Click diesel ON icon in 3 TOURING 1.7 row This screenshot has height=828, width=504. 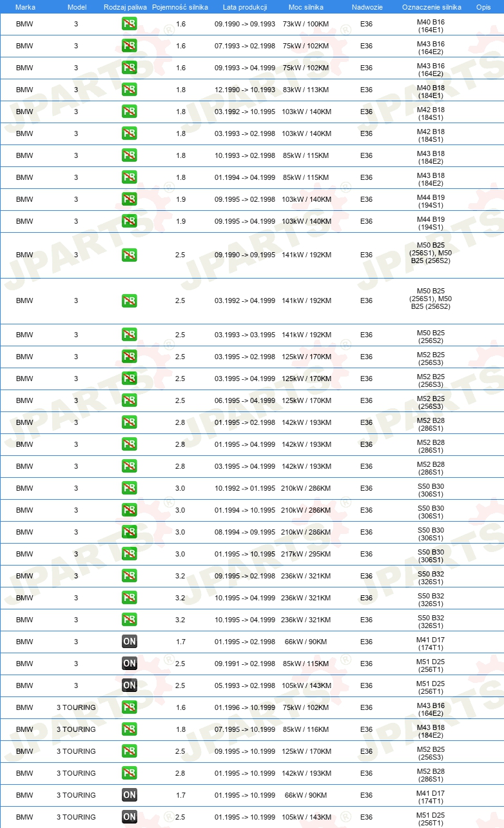(129, 796)
